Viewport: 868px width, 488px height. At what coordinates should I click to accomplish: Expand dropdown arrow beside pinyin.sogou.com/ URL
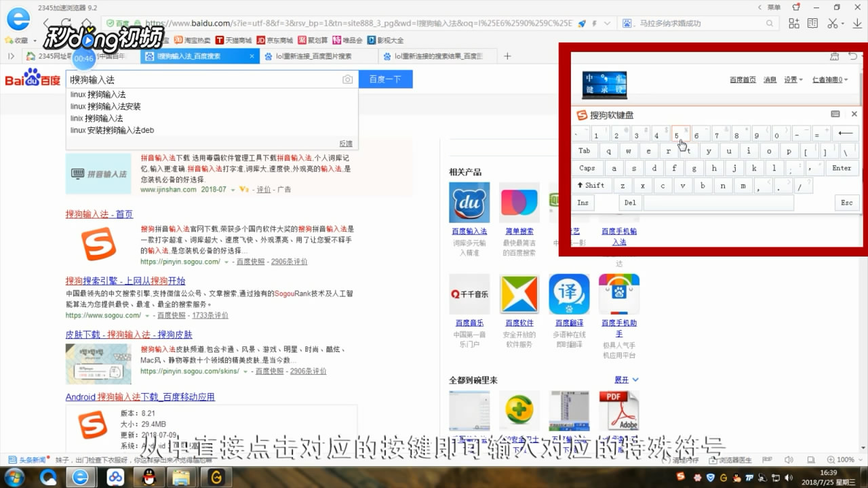tap(225, 262)
